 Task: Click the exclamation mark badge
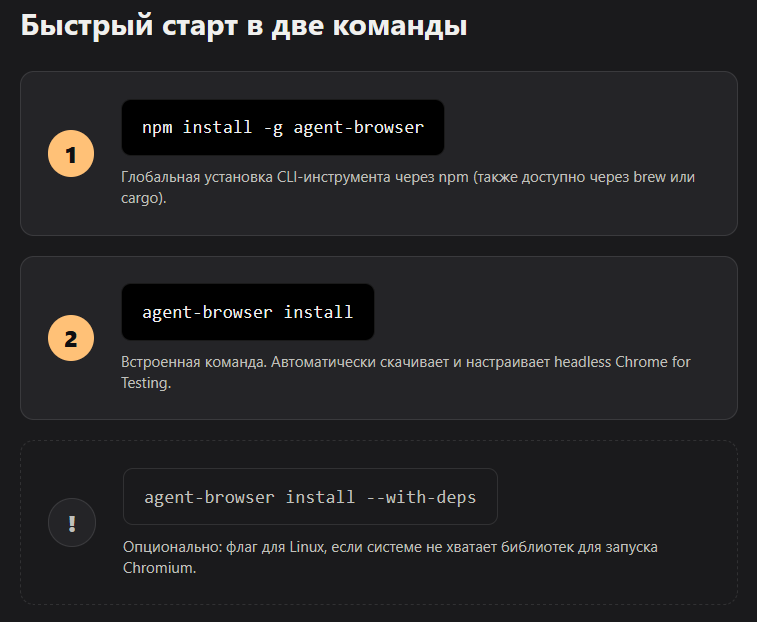[x=72, y=523]
